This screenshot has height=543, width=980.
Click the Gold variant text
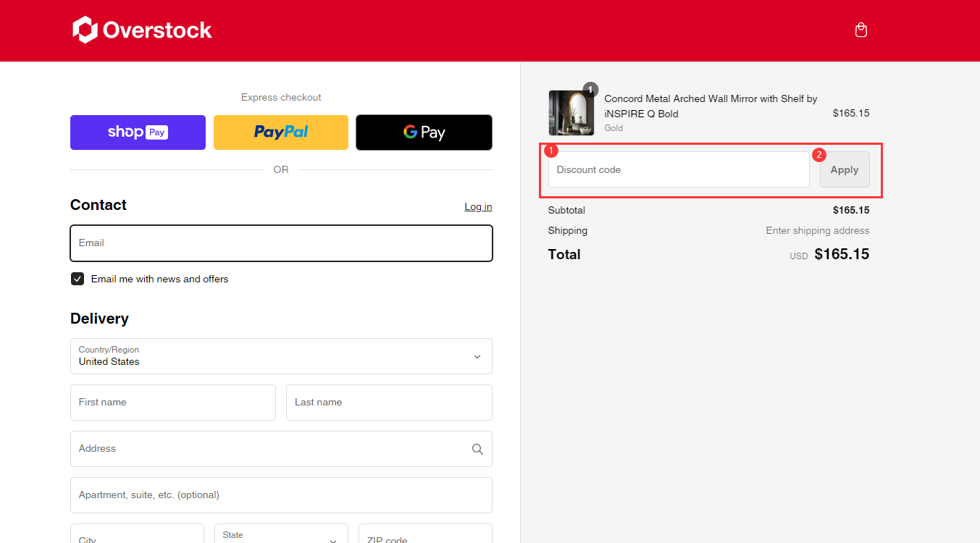click(613, 128)
